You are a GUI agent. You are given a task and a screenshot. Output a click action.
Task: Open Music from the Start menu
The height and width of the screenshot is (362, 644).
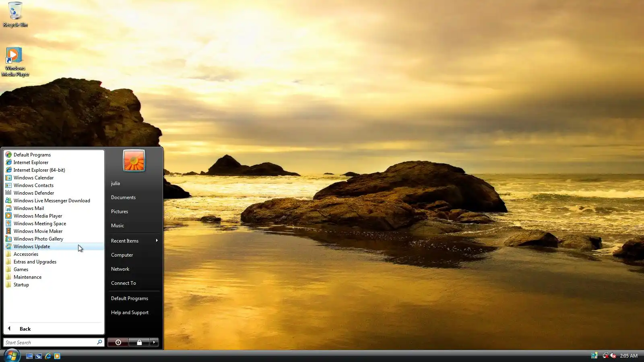click(x=134, y=226)
